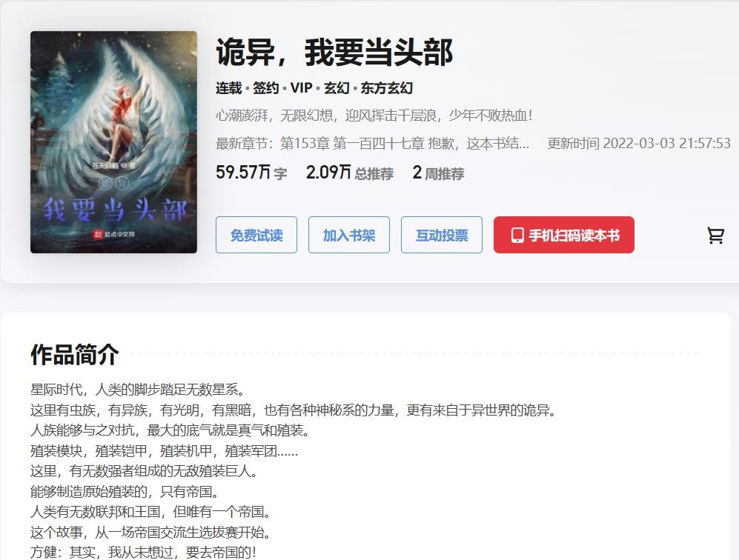739x560 pixels.
Task: Click the shopping cart icon
Action: (x=715, y=235)
